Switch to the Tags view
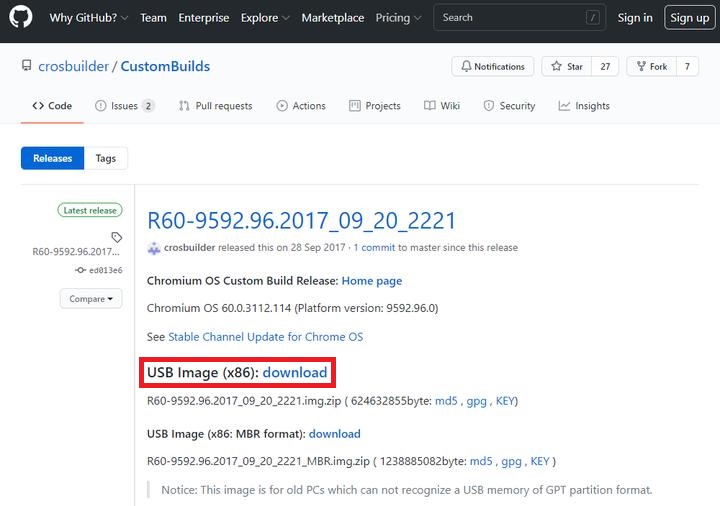The width and height of the screenshot is (720, 506). tap(106, 158)
